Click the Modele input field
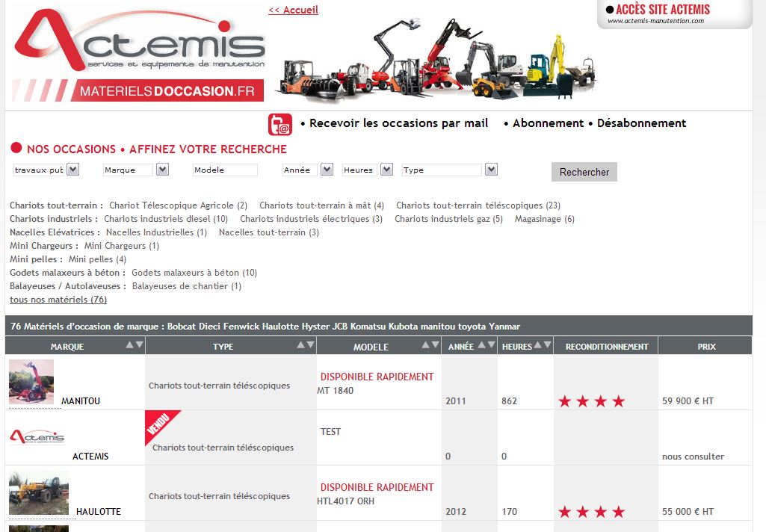766x532 pixels. 225,170
